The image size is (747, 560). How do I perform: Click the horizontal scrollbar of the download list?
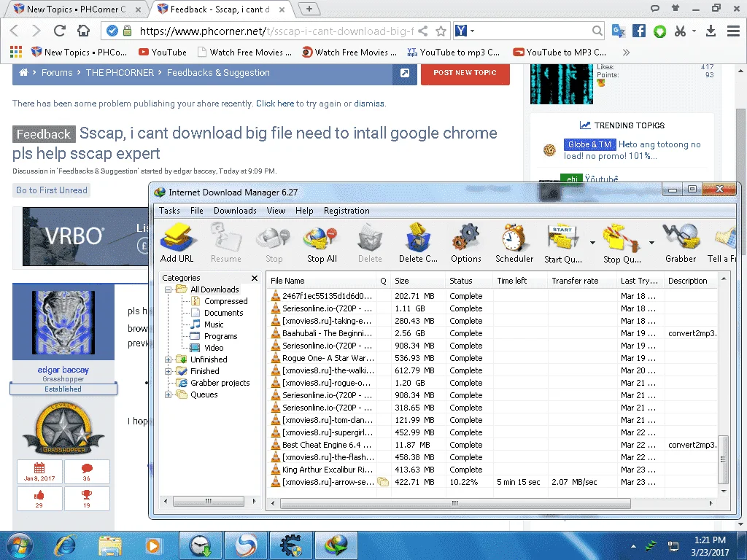point(455,503)
